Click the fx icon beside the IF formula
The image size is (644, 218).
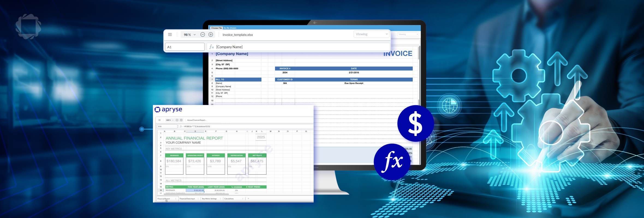181,126
